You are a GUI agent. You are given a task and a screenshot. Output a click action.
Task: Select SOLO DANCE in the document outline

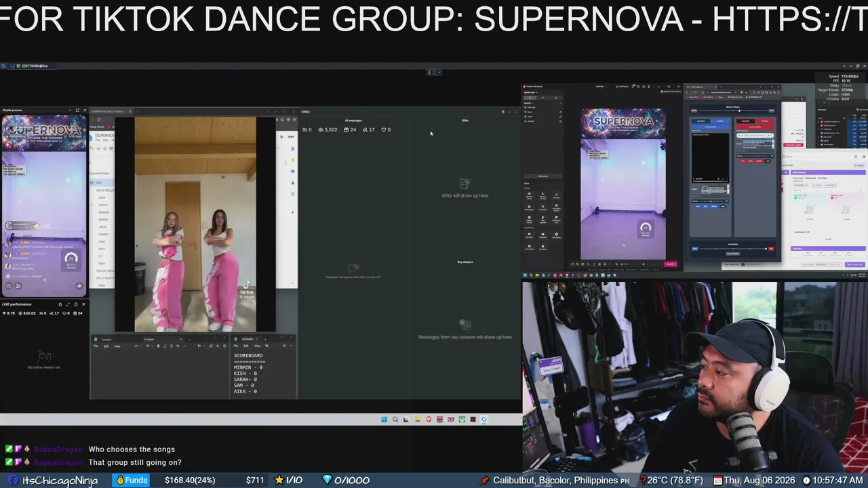point(105,278)
